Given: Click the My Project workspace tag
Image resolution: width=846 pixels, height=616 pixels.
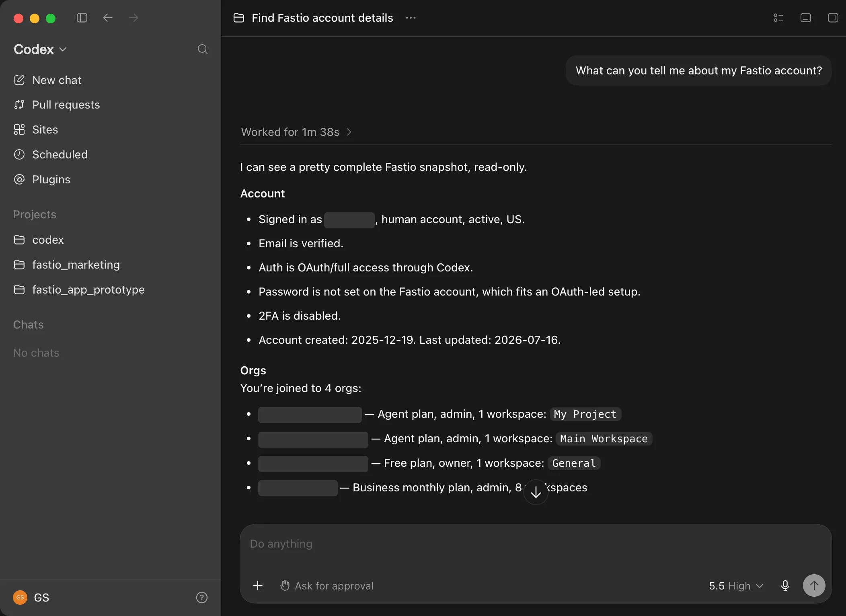Looking at the screenshot, I should point(585,414).
